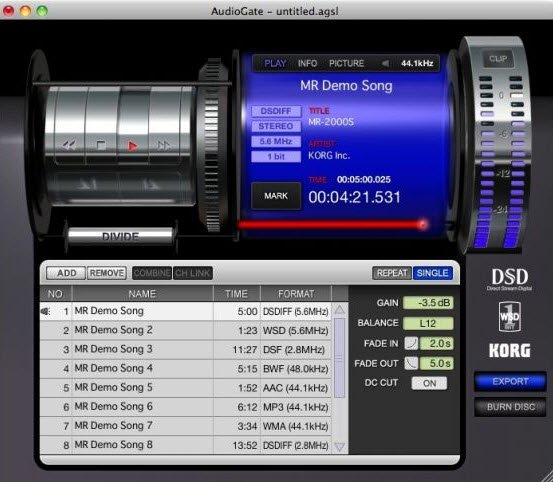The image size is (553, 482).
Task: Click the BALANCE value field L12
Action: [428, 323]
